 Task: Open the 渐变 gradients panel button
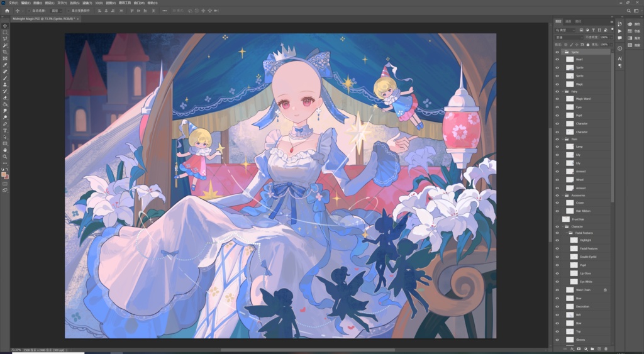click(x=634, y=38)
